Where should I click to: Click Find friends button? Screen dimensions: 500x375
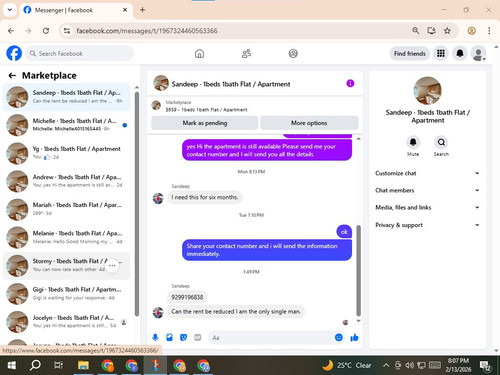point(410,53)
